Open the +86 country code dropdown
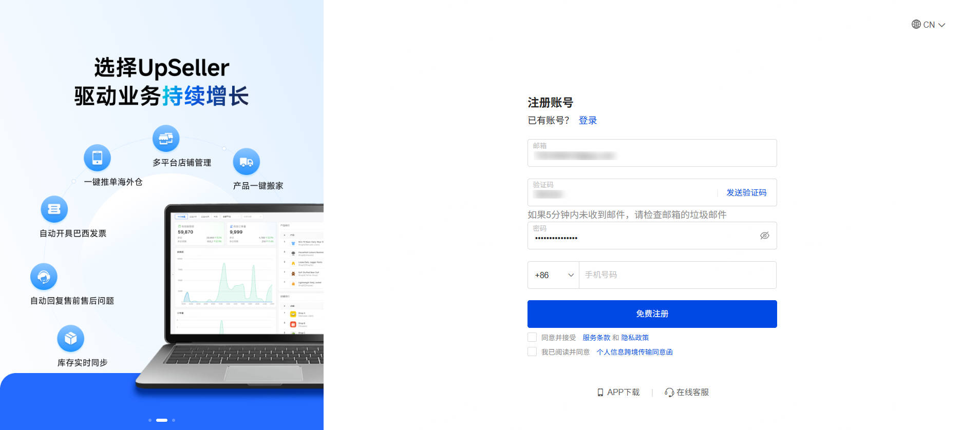The image size is (980, 430). [x=553, y=275]
